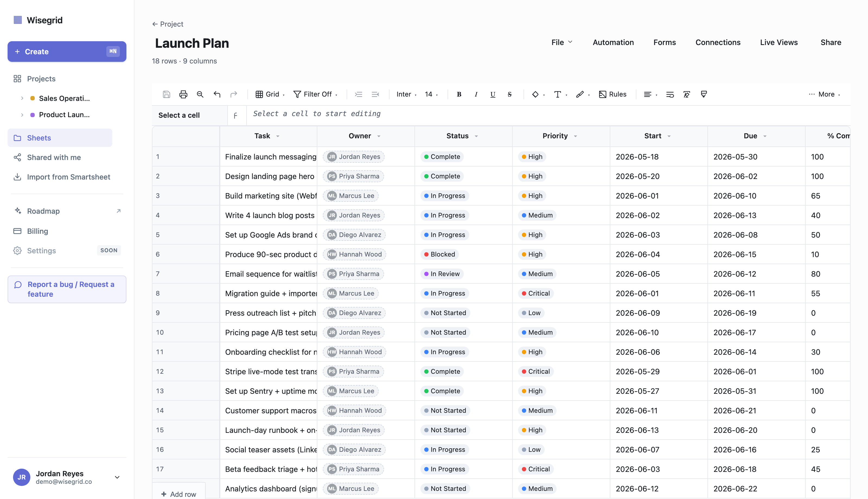The width and height of the screenshot is (868, 499).
Task: Click the JR user avatar
Action: pos(22,477)
